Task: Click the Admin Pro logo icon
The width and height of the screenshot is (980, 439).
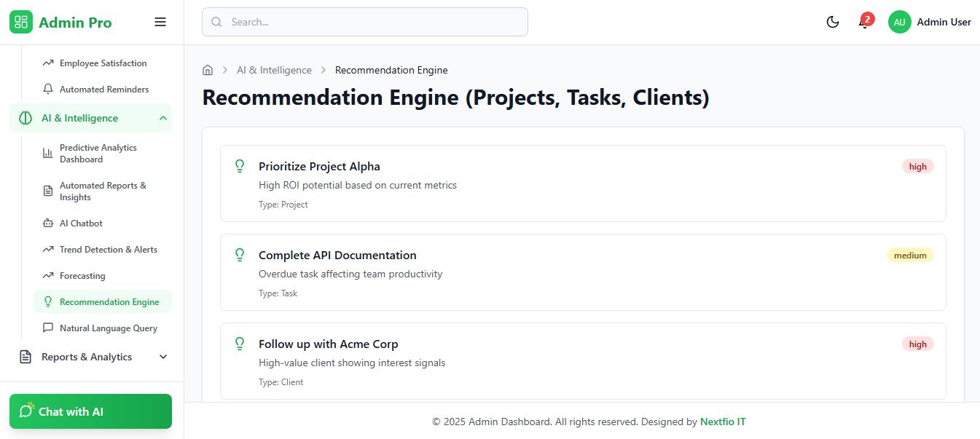Action: point(21,22)
